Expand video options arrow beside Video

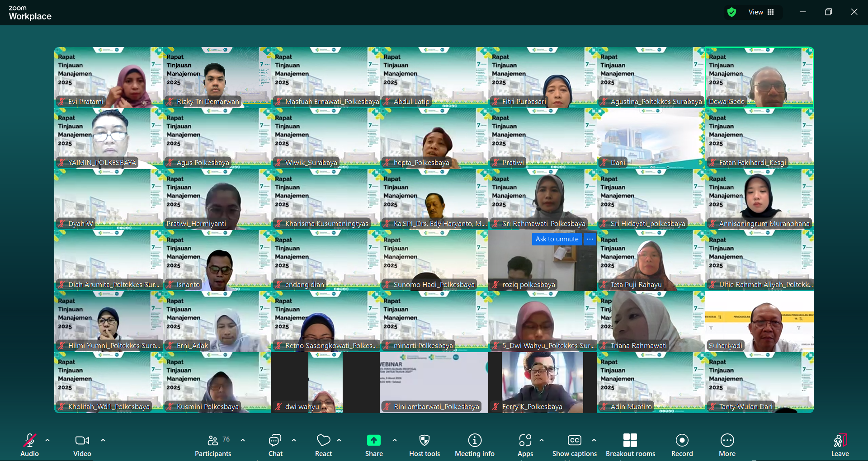click(x=103, y=440)
